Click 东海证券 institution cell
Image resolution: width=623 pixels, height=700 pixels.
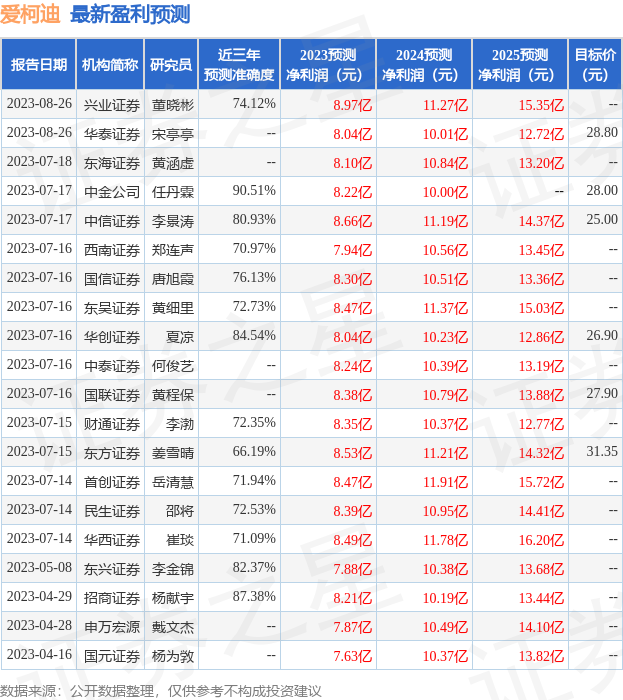pyautogui.click(x=112, y=163)
